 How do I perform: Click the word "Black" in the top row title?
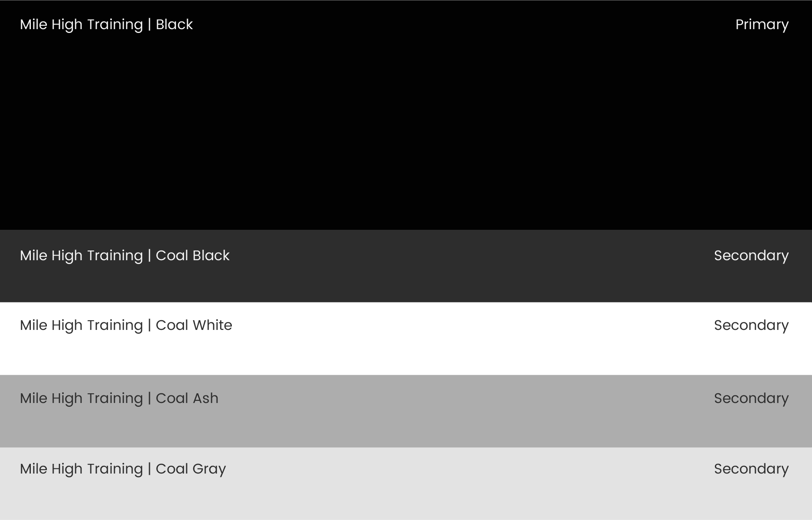click(x=174, y=25)
